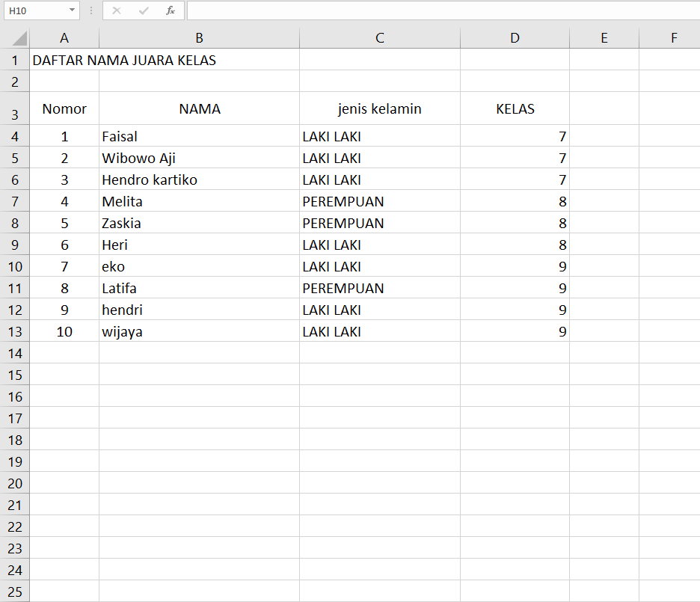This screenshot has width=700, height=602.
Task: Select column B header
Action: coord(199,38)
